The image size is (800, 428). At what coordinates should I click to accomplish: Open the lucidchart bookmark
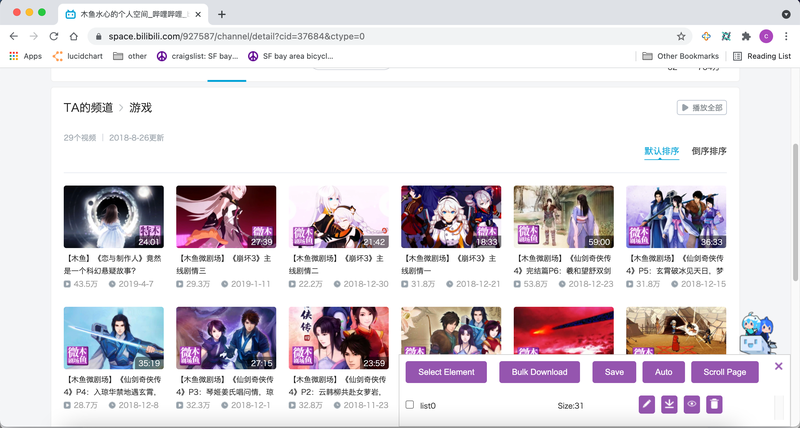pos(78,56)
